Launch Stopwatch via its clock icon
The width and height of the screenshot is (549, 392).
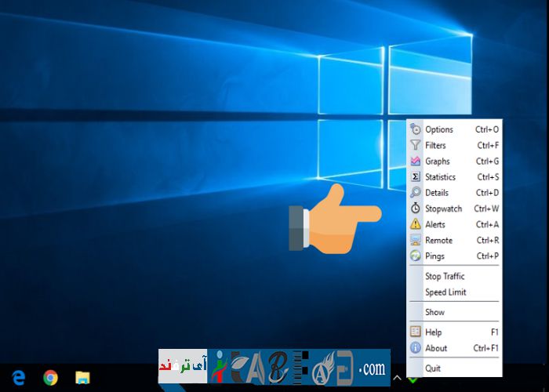click(x=416, y=209)
